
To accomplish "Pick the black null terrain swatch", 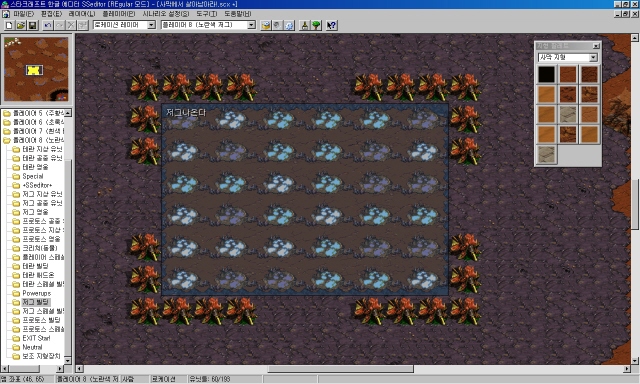I will coord(546,75).
